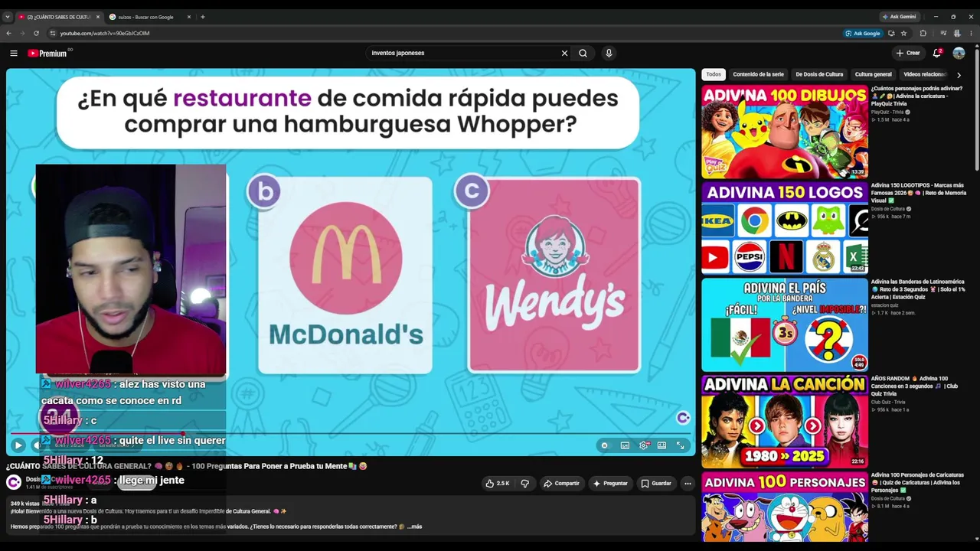Viewport: 980px width, 551px height.
Task: Play the video with the play button
Action: pyautogui.click(x=18, y=445)
